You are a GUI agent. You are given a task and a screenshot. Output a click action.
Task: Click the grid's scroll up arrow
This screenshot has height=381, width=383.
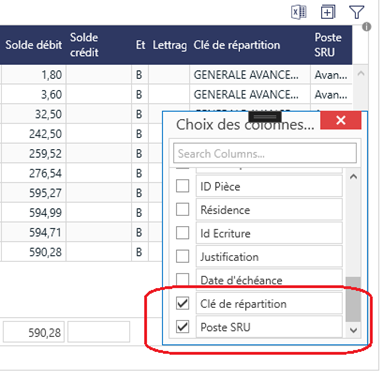coord(361,74)
